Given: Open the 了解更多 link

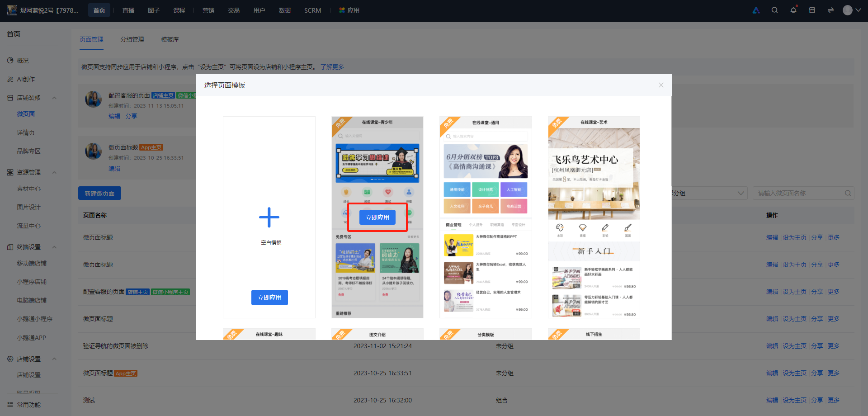Looking at the screenshot, I should point(332,67).
